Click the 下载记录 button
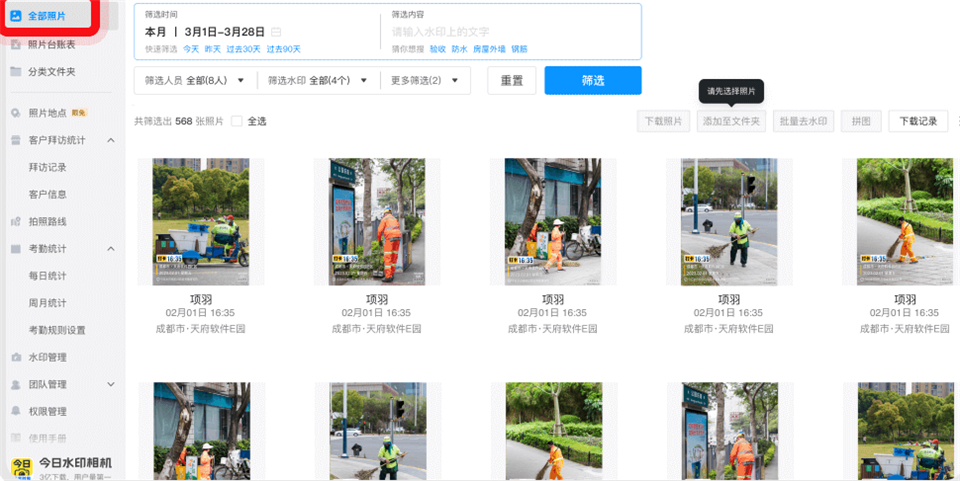 [x=918, y=121]
